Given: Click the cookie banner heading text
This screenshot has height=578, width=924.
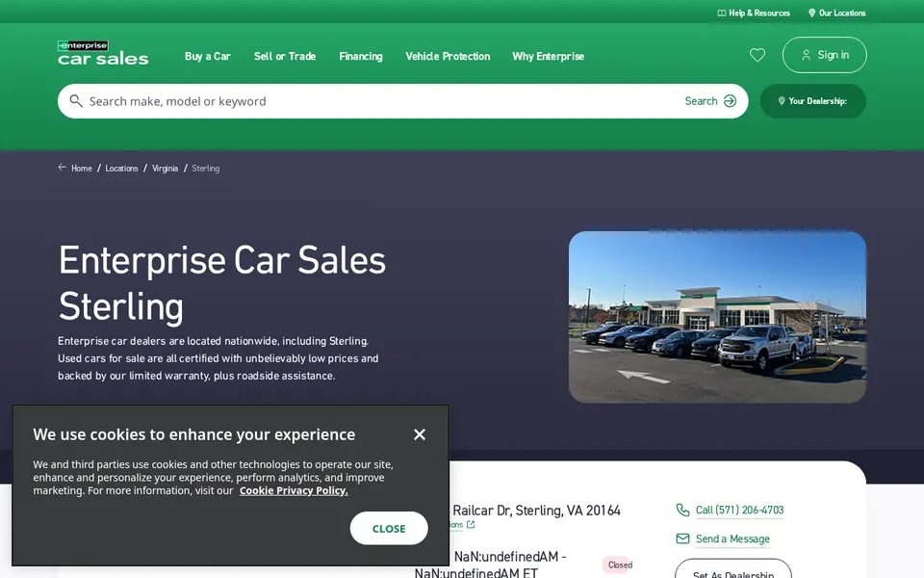Looking at the screenshot, I should (193, 434).
